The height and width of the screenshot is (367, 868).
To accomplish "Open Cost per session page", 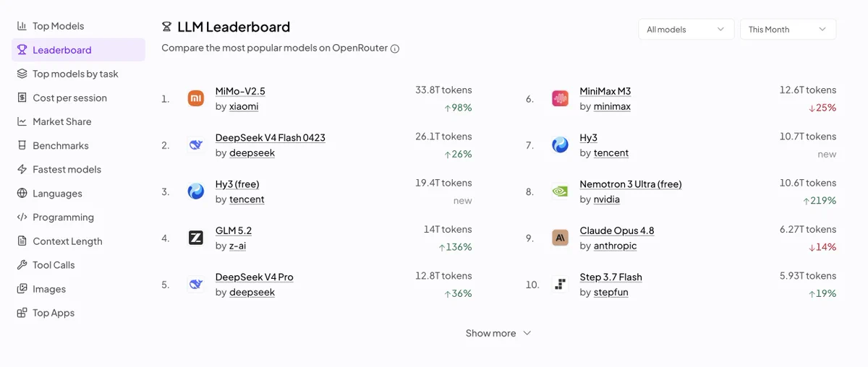I will [x=78, y=98].
